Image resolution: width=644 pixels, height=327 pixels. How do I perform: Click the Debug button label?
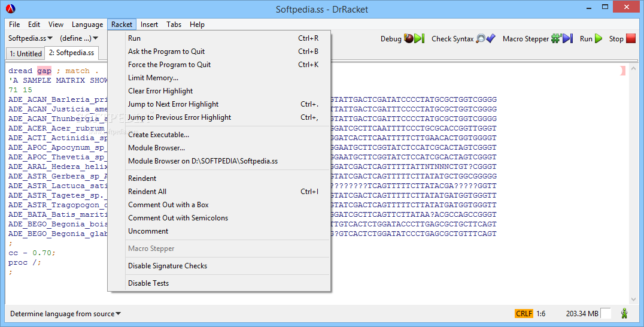click(x=391, y=38)
